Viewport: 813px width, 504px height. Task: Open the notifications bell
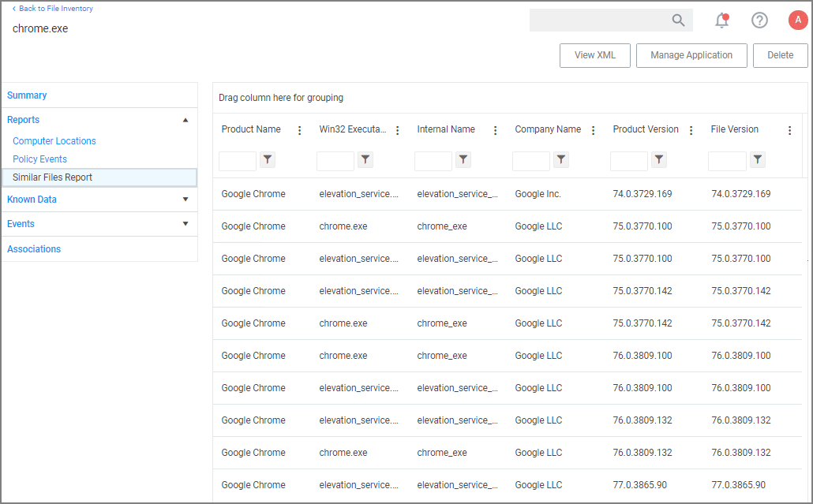click(721, 20)
